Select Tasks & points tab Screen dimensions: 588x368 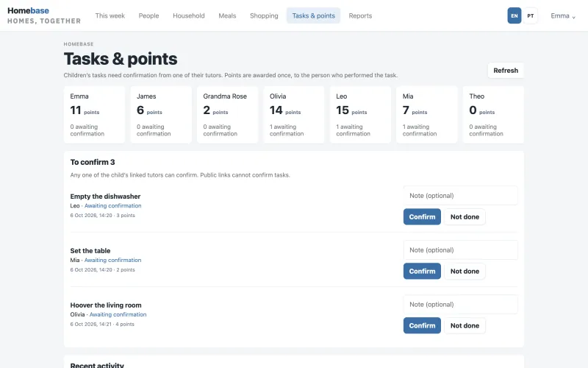coord(314,15)
